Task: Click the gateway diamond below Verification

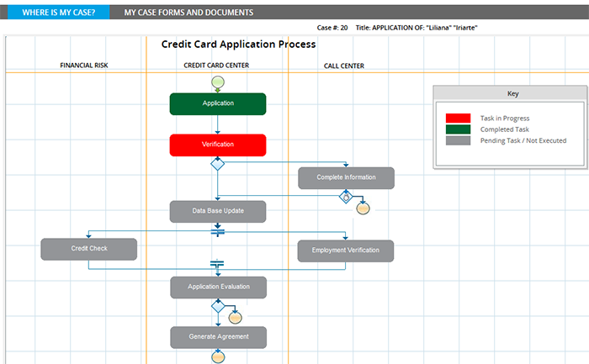Action: 218,164
